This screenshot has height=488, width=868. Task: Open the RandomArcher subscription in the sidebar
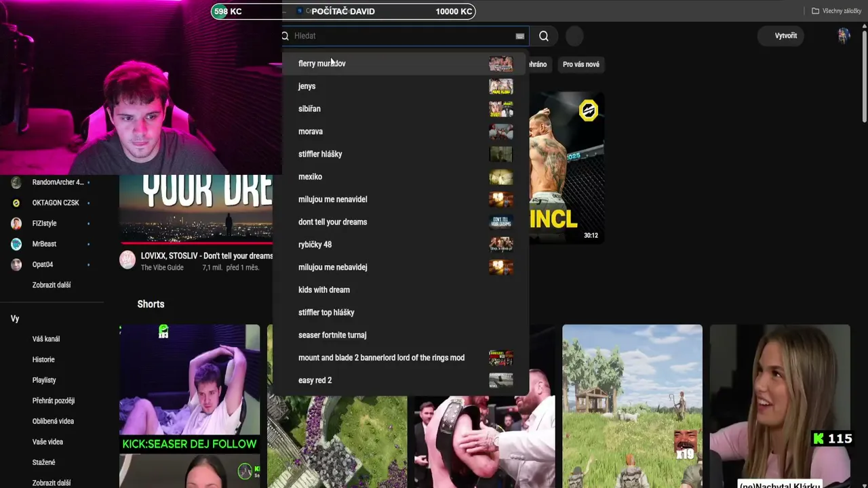pyautogui.click(x=58, y=182)
